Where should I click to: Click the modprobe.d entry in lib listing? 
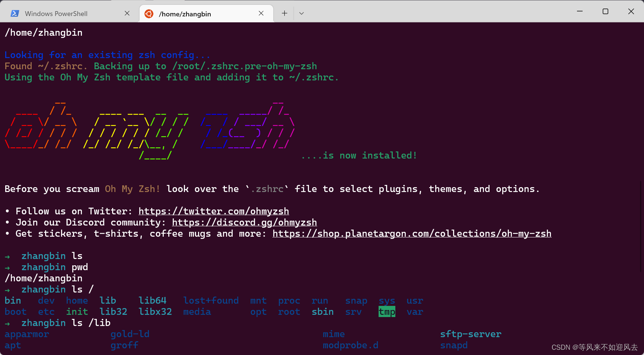[x=350, y=345]
